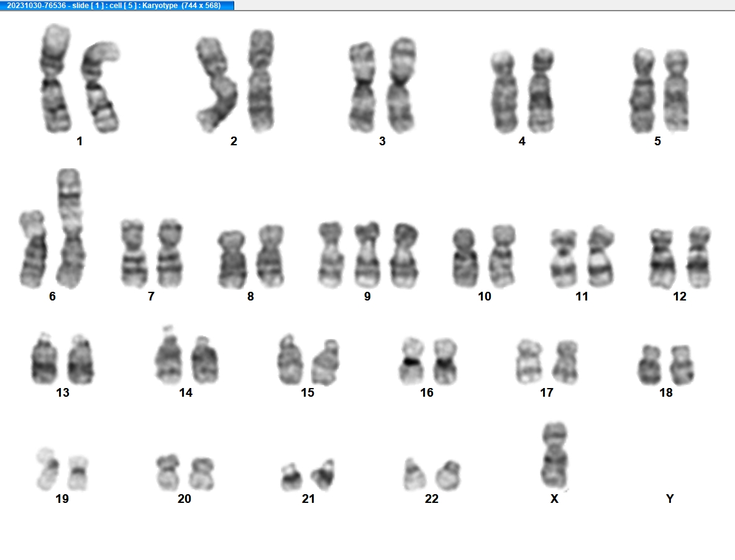735x560 pixels.
Task: Select the chromosome pair labeled 12
Action: pos(680,257)
